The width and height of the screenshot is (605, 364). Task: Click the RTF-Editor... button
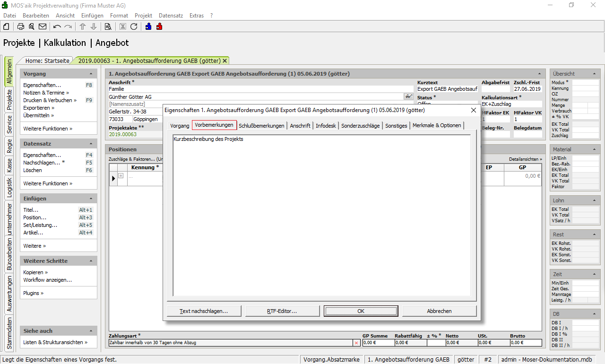[x=282, y=311]
